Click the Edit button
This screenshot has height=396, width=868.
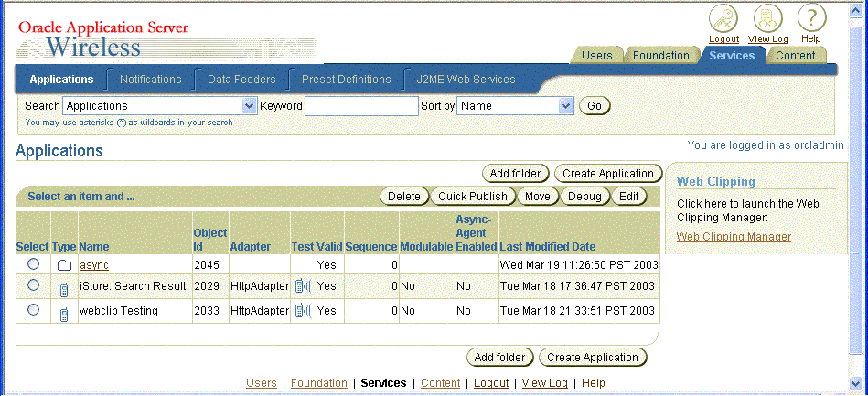(x=629, y=196)
